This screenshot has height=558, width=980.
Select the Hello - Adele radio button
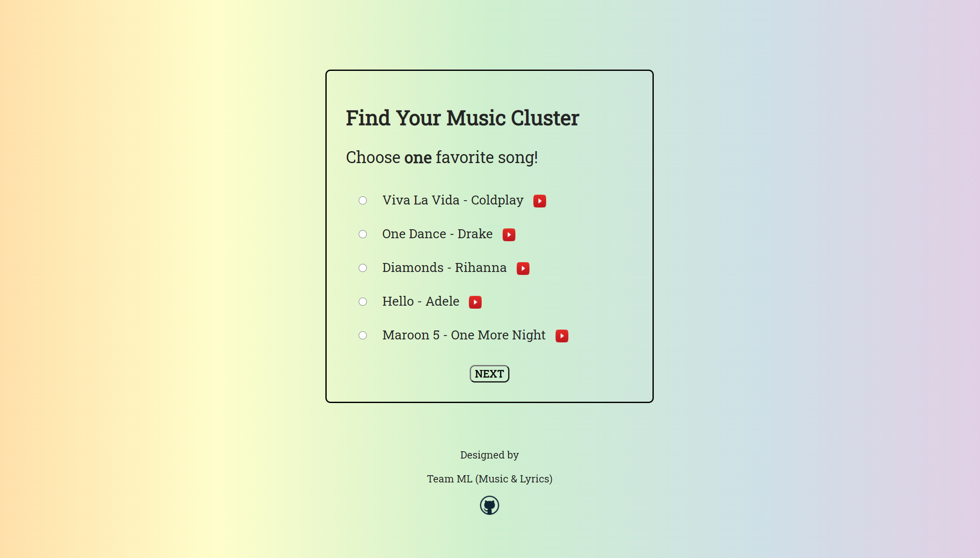click(363, 302)
